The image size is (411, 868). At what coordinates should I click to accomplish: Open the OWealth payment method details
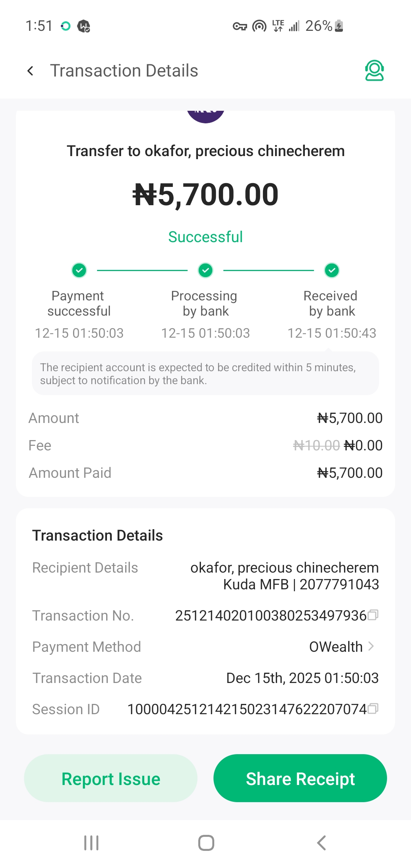coord(336,647)
